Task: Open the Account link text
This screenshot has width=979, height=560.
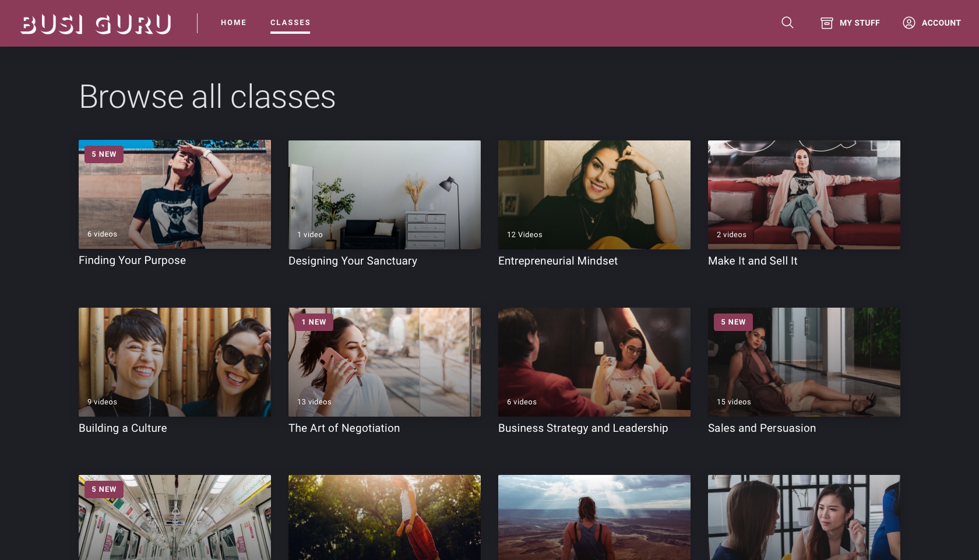Action: point(941,23)
